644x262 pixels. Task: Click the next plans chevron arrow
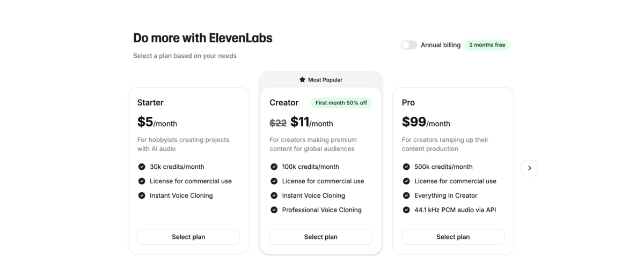click(x=529, y=168)
